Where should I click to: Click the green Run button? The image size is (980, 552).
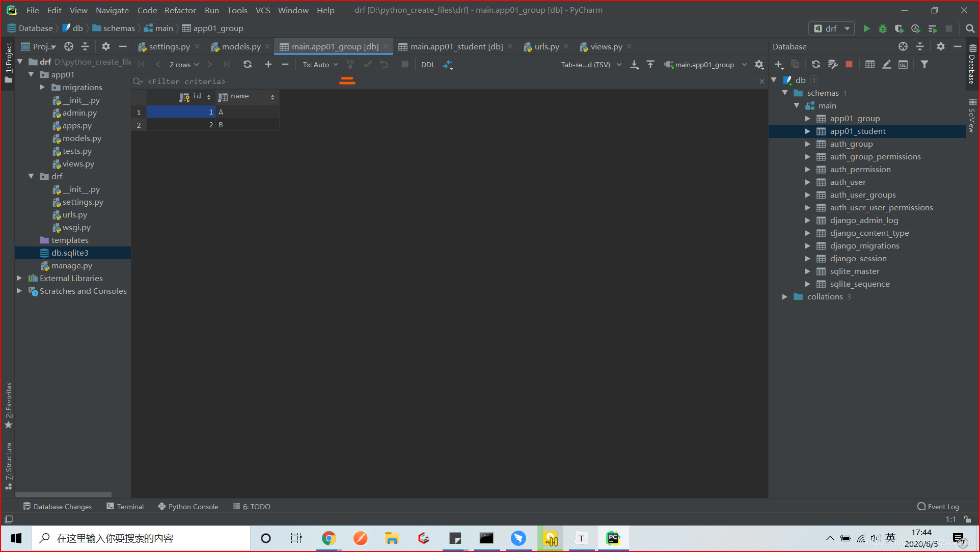(x=866, y=29)
